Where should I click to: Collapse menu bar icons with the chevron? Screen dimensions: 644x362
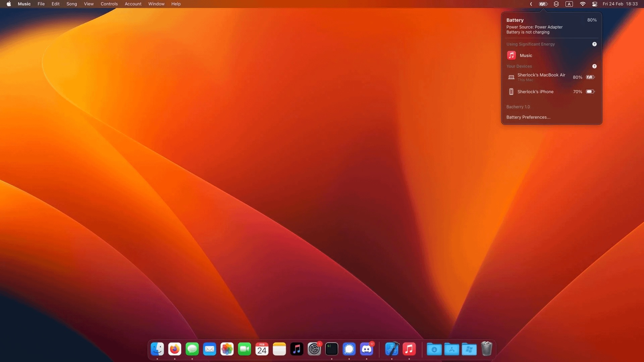click(x=531, y=4)
